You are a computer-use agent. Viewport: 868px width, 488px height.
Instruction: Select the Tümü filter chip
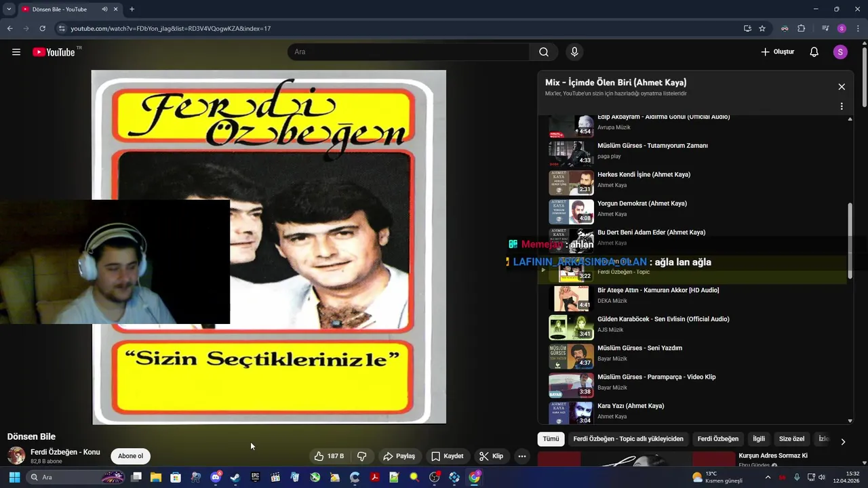point(551,439)
